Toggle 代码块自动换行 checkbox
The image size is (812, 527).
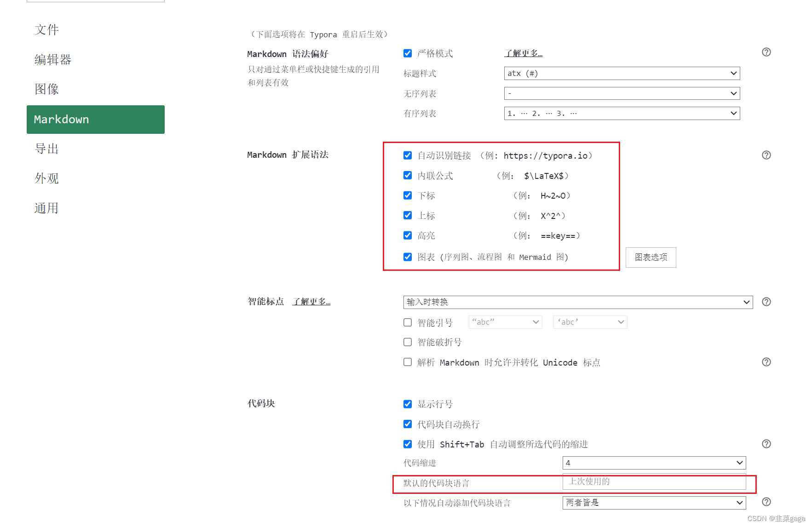coord(408,424)
